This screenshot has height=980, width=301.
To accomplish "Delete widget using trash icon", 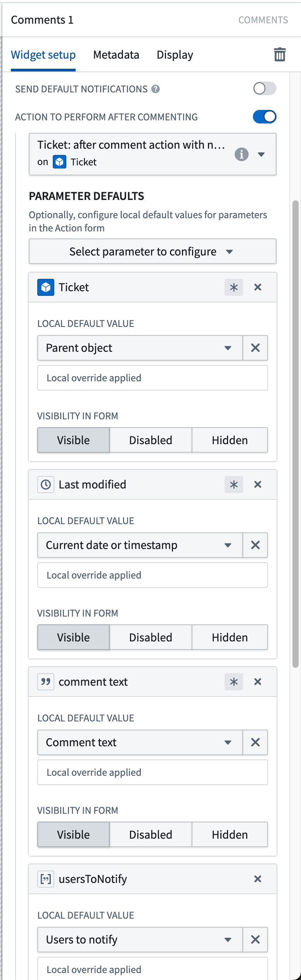I will click(x=280, y=54).
